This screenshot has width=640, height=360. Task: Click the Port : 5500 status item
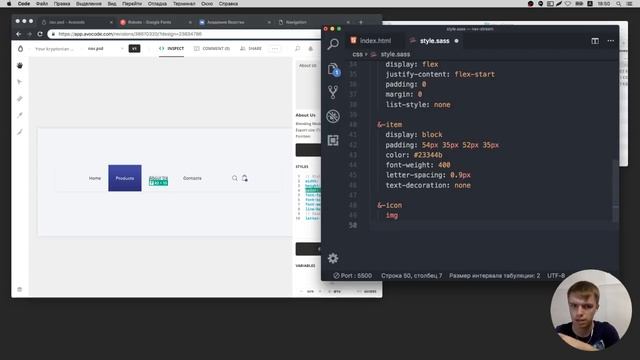(352, 276)
